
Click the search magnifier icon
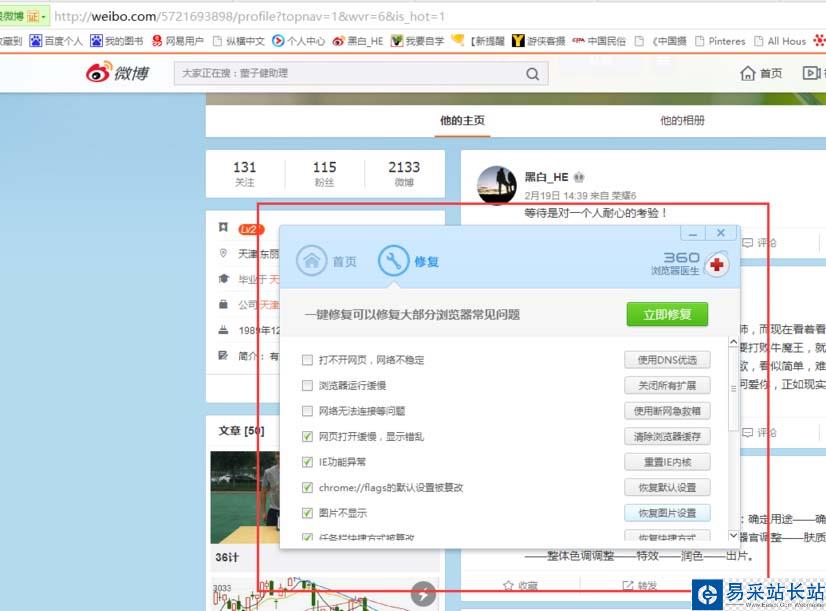point(533,74)
